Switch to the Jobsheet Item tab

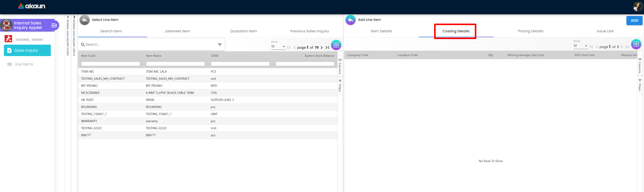[x=177, y=31]
